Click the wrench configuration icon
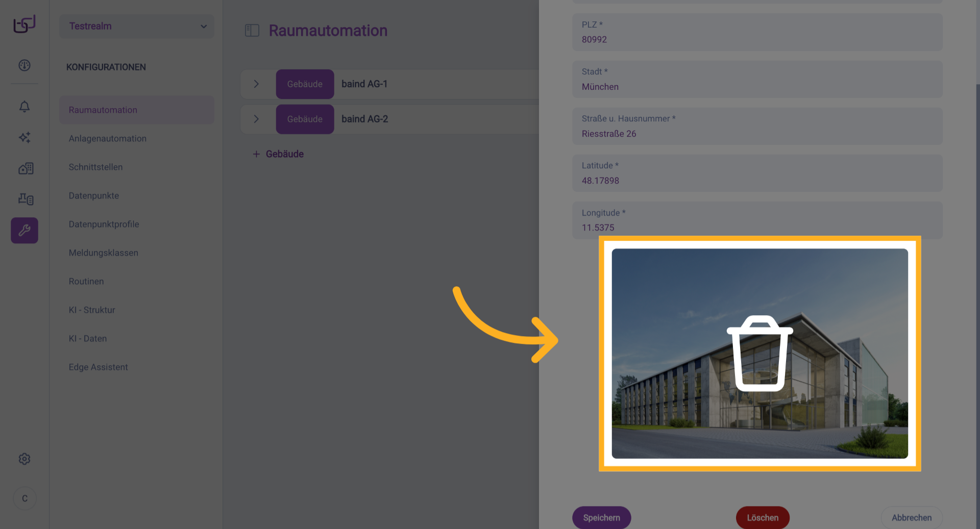Viewport: 980px width, 529px height. point(24,231)
